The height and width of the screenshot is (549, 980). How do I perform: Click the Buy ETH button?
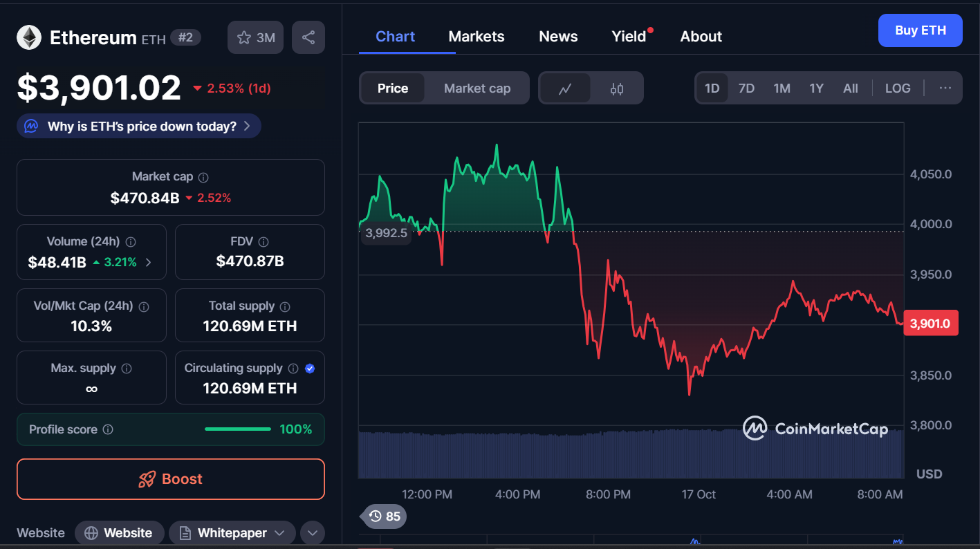coord(920,30)
